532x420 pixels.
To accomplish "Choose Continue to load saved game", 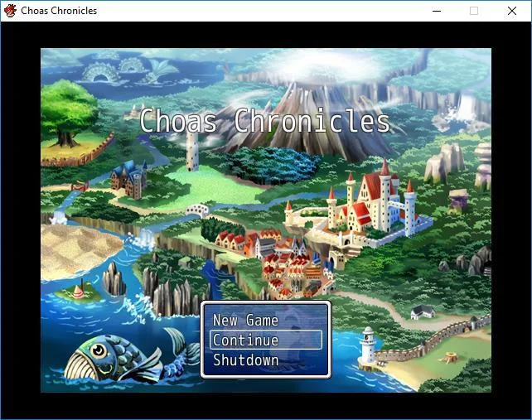I will click(x=266, y=340).
